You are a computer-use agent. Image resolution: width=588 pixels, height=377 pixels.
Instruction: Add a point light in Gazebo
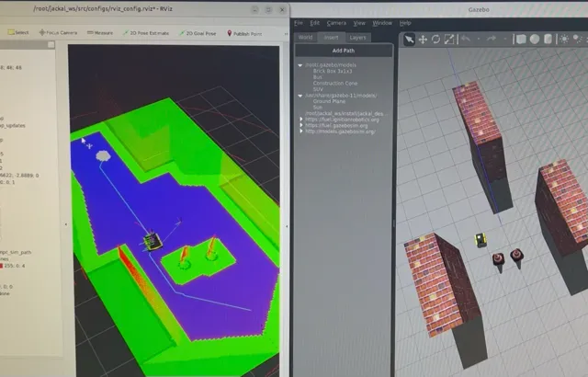pyautogui.click(x=564, y=39)
